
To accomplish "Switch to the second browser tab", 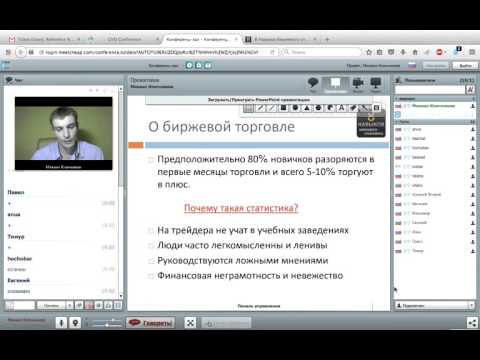I will pos(124,39).
